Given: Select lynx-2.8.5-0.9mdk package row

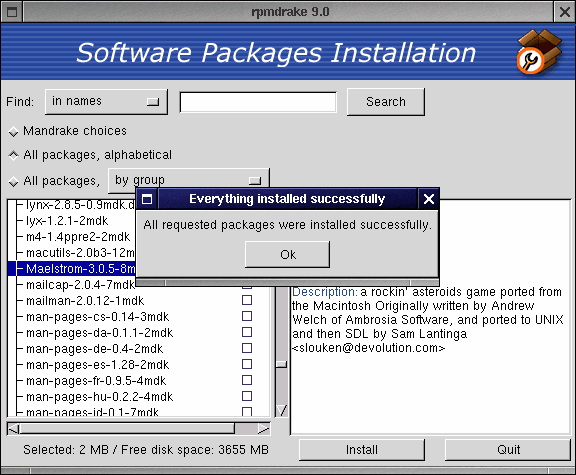Looking at the screenshot, I should pyautogui.click(x=80, y=205).
